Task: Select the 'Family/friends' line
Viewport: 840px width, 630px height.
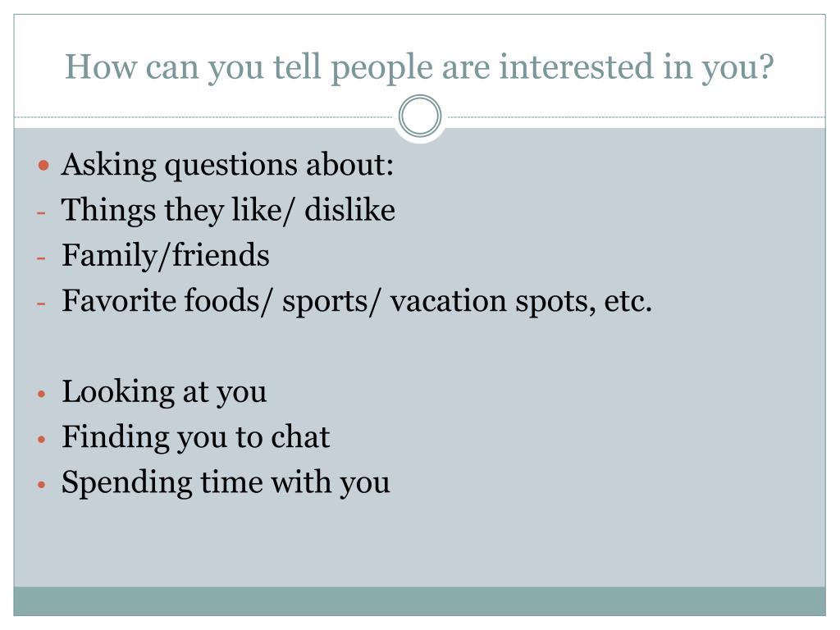Action: pyautogui.click(x=166, y=256)
